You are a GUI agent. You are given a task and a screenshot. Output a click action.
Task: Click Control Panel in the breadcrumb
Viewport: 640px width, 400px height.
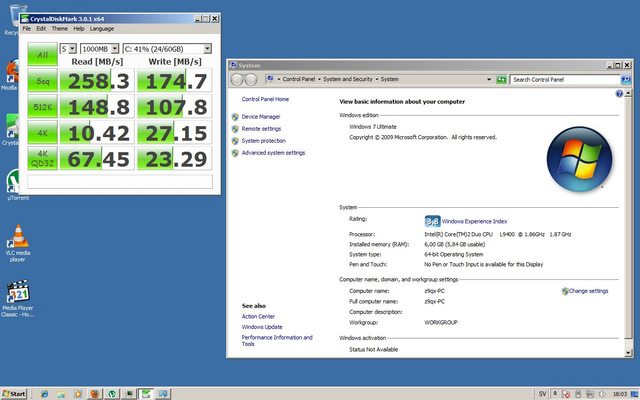point(299,80)
